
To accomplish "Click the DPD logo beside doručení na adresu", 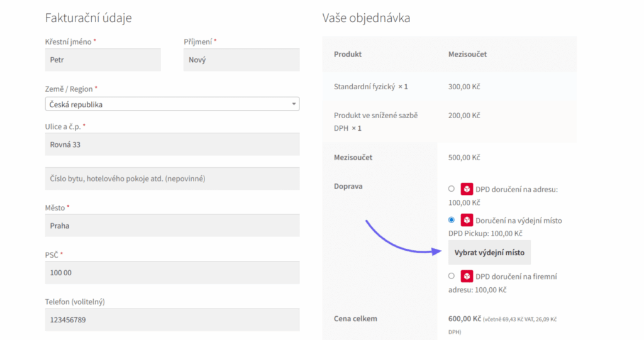I will (x=467, y=189).
